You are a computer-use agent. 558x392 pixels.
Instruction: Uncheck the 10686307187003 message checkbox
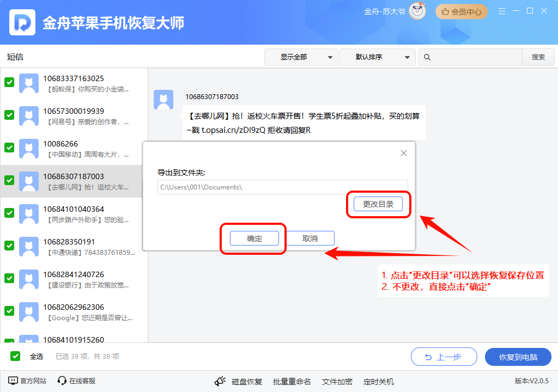[x=9, y=180]
